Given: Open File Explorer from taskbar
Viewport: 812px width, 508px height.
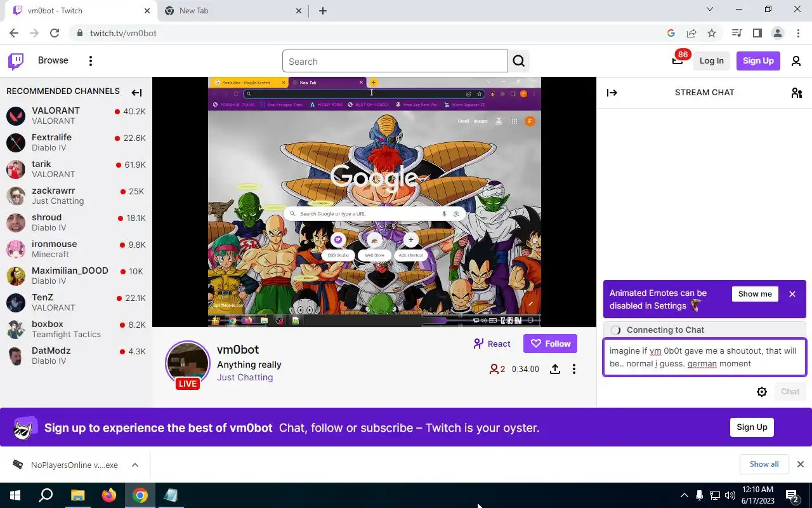Looking at the screenshot, I should [77, 495].
